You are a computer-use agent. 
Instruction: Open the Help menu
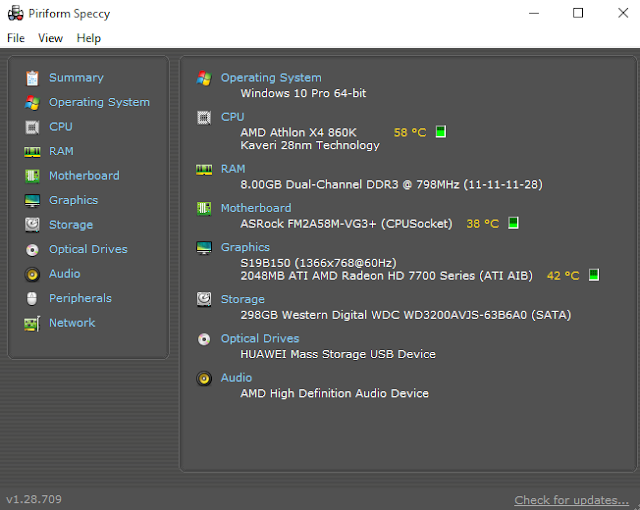coord(89,38)
